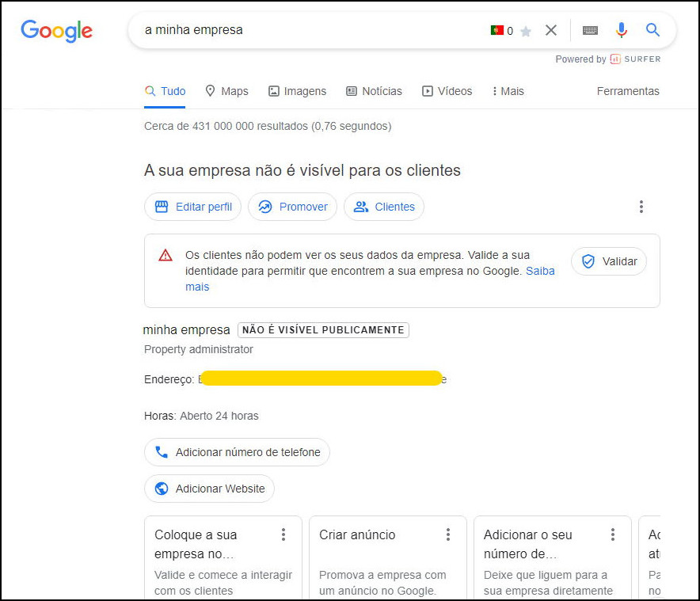Image resolution: width=700 pixels, height=601 pixels.
Task: Click the Promover button
Action: 292,207
